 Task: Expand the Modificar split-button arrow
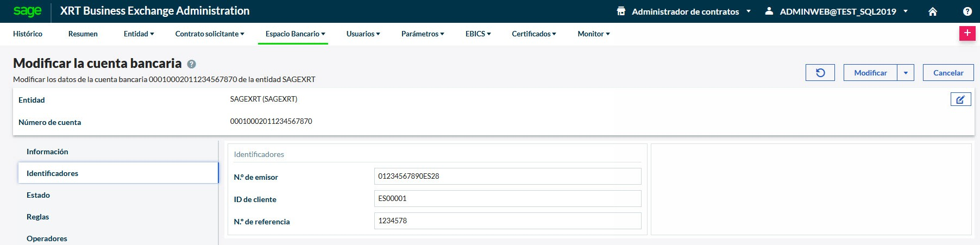[906, 73]
